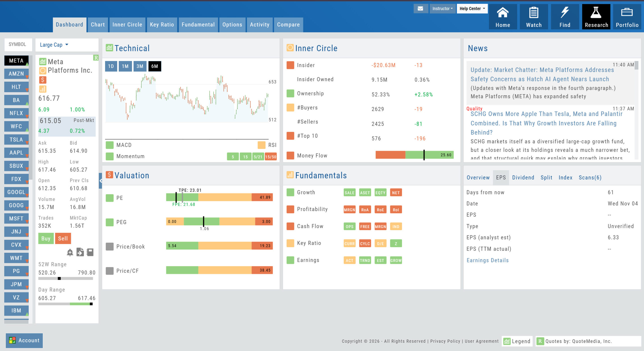Click the Sell button
The width and height of the screenshot is (644, 351).
[63, 238]
